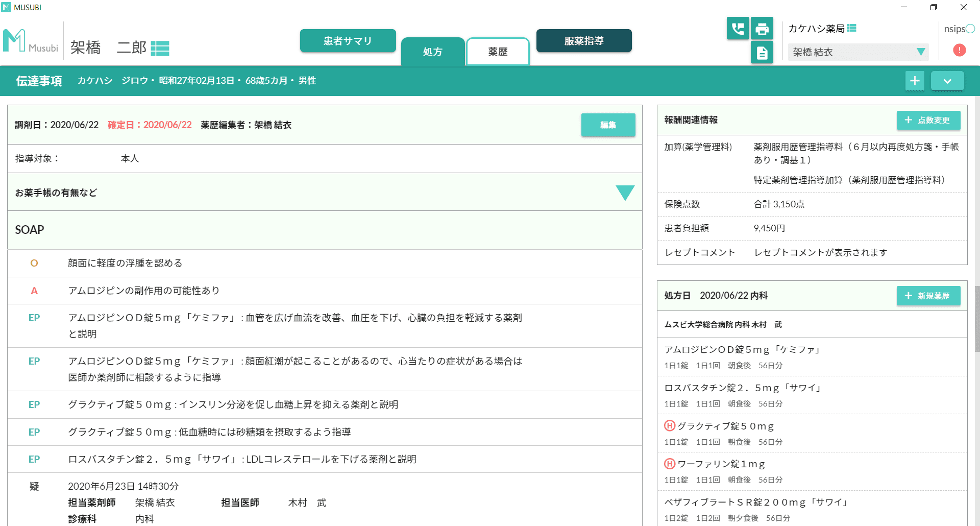The image size is (980, 526).
Task: Open the document icon button
Action: coord(762,53)
